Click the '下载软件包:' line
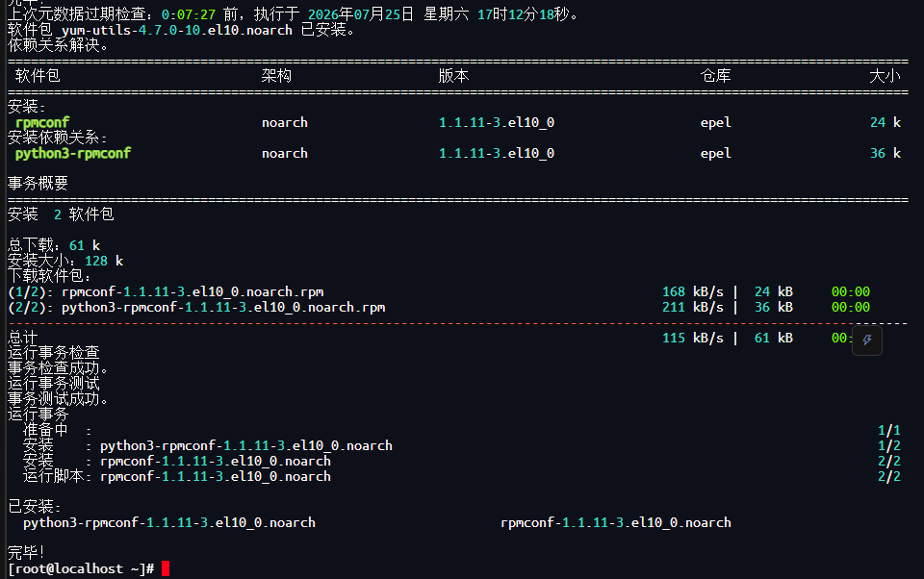924x579 pixels. tap(49, 276)
